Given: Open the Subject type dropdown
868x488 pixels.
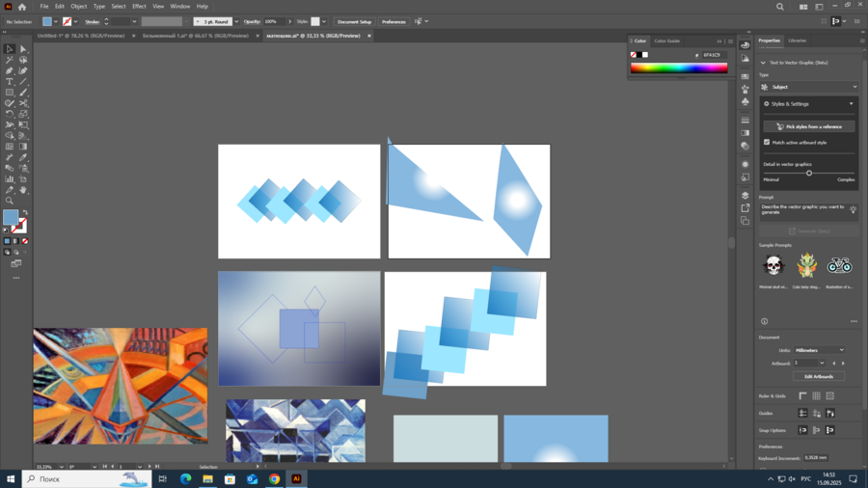Looking at the screenshot, I should pyautogui.click(x=808, y=87).
